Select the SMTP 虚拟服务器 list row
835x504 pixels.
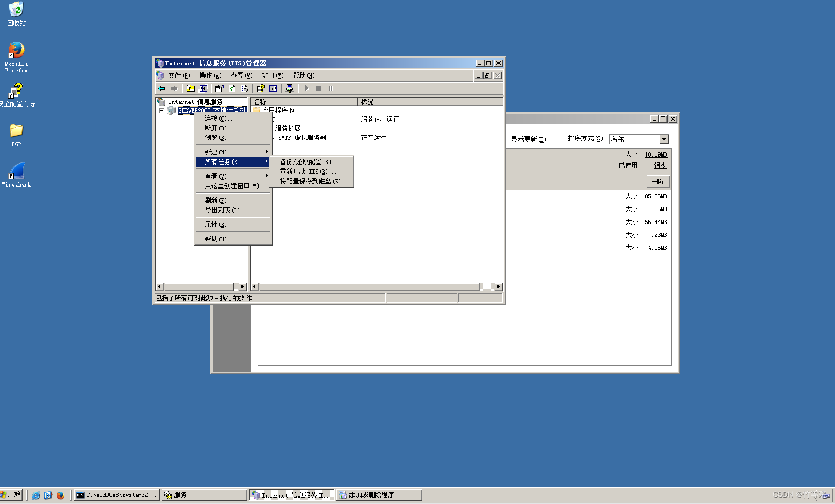[x=302, y=138]
